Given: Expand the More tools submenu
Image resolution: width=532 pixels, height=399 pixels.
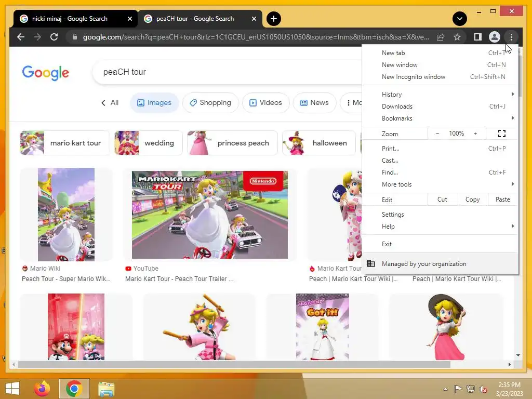Looking at the screenshot, I should [x=440, y=184].
